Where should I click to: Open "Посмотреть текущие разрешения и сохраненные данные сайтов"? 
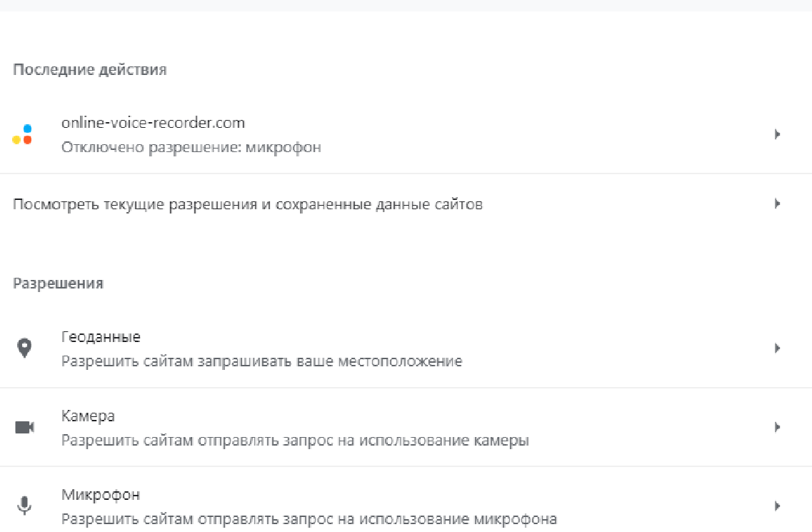coord(248,205)
